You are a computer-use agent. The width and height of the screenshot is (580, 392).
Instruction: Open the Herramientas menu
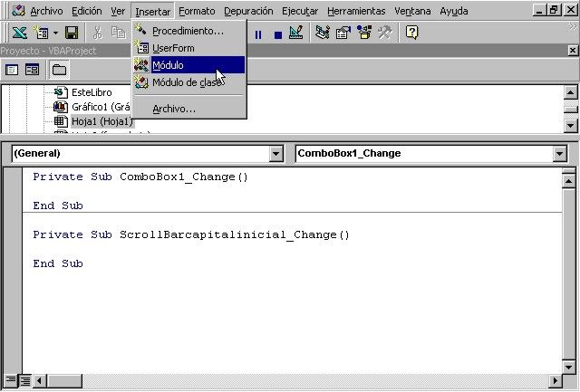[356, 11]
